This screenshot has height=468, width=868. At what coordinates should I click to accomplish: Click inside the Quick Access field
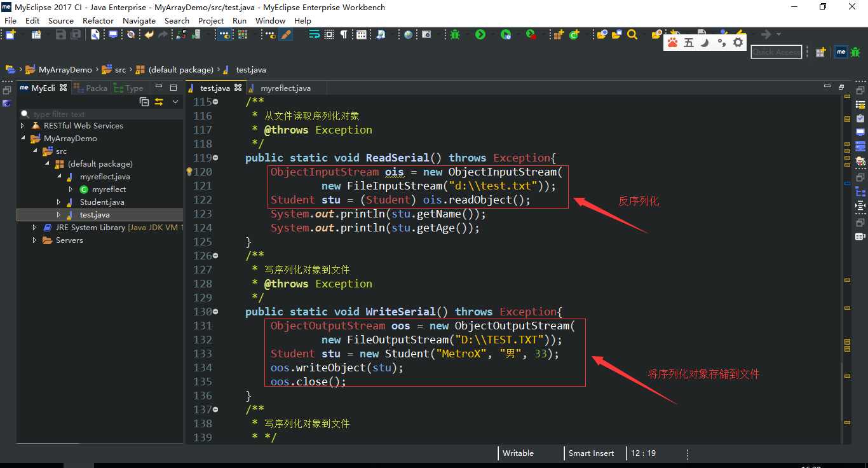(x=776, y=52)
